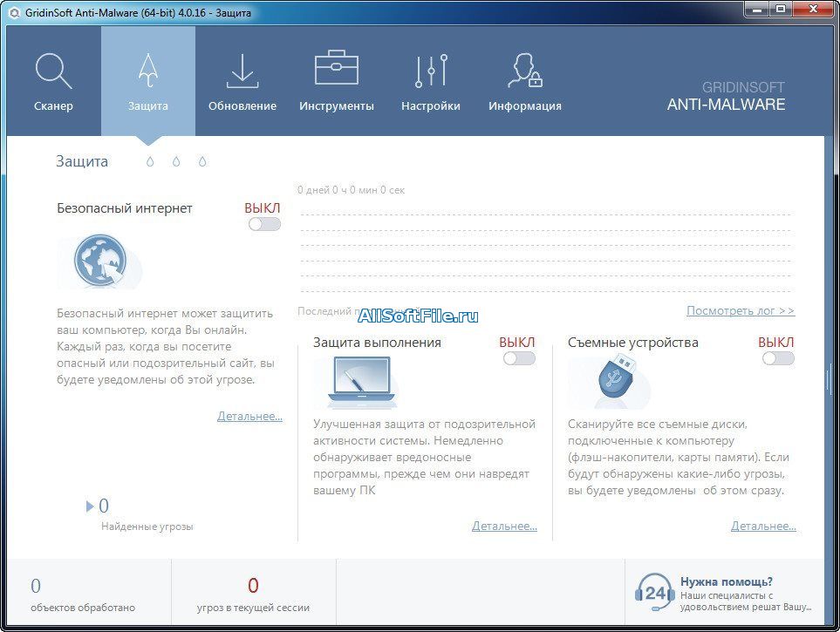Screen dimensions: 840x632
Task: Click the middle droplet page indicator
Action: coord(176,161)
